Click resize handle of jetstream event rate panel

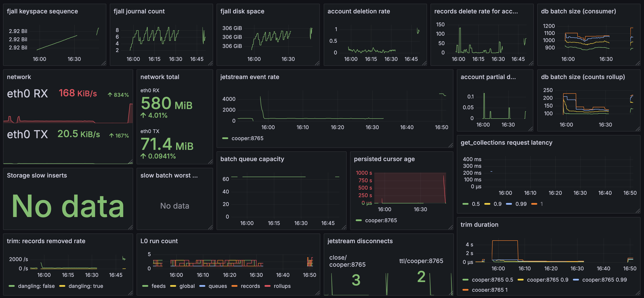click(x=451, y=145)
